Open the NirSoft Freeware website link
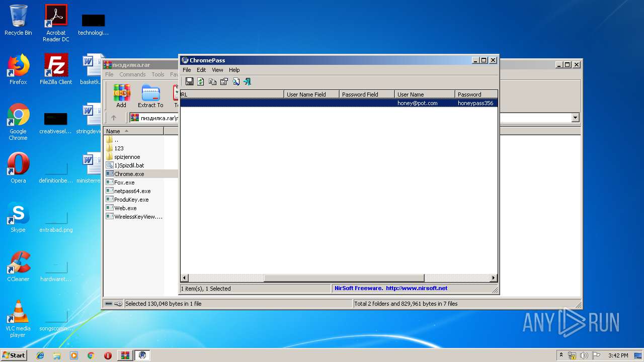644x362 pixels. pyautogui.click(x=391, y=288)
